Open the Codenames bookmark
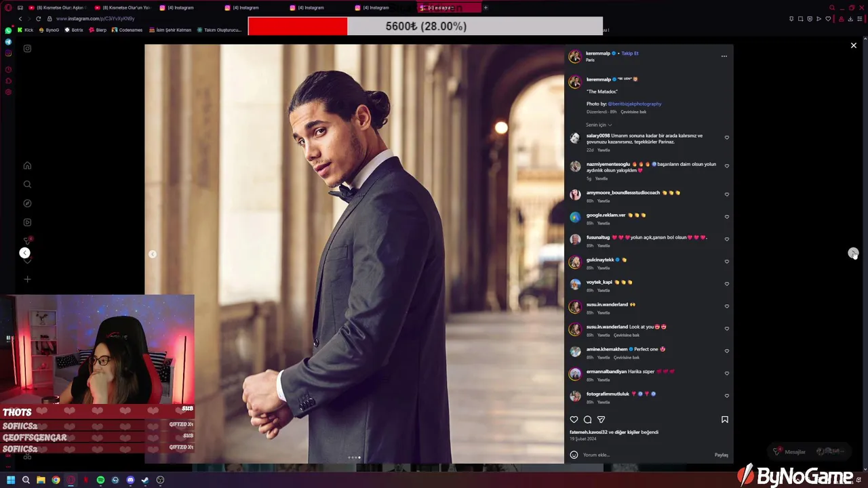The width and height of the screenshot is (868, 488). pos(127,30)
